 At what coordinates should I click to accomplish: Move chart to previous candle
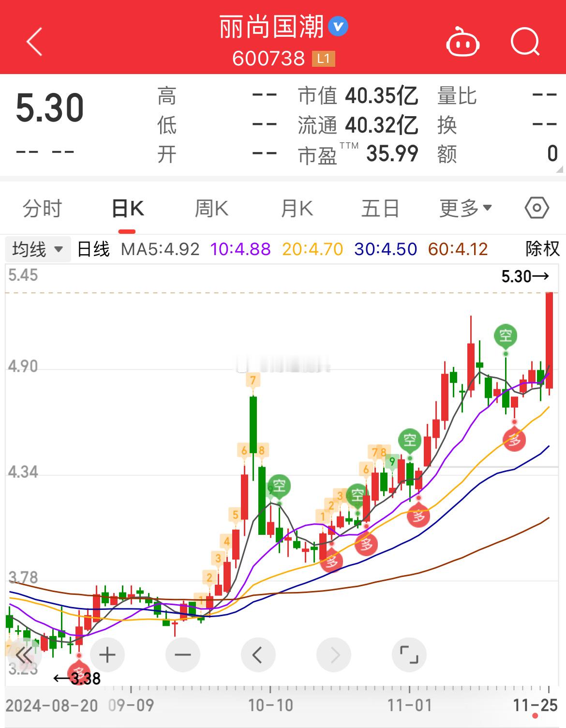point(258,655)
